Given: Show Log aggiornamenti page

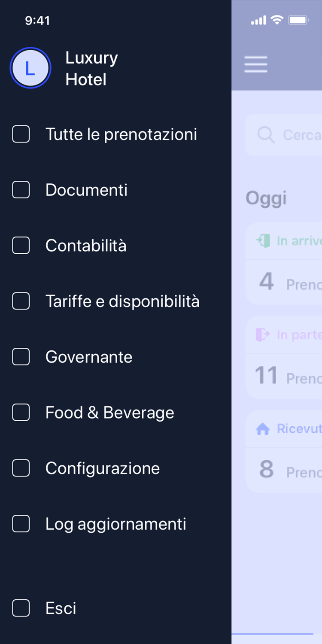Looking at the screenshot, I should (116, 524).
